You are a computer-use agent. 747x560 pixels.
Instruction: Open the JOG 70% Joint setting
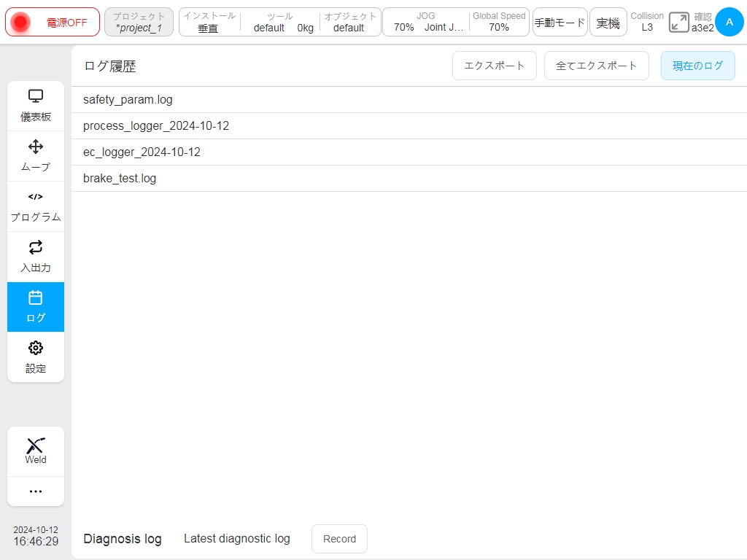click(x=427, y=22)
